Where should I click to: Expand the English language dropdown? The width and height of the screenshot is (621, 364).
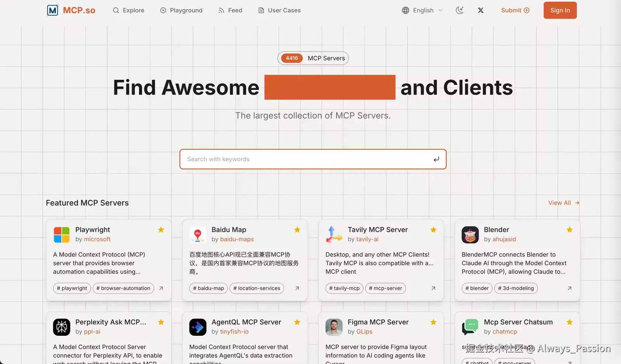(422, 10)
